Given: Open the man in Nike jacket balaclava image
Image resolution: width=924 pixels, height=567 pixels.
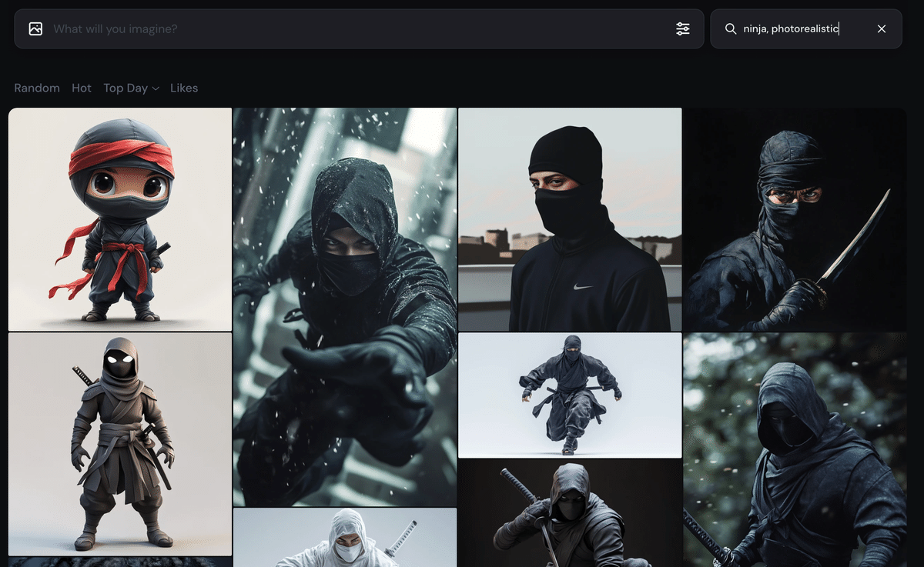Looking at the screenshot, I should (x=570, y=219).
